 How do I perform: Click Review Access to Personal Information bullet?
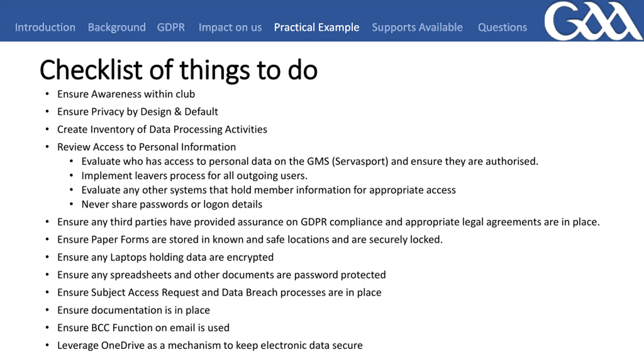[x=147, y=147]
